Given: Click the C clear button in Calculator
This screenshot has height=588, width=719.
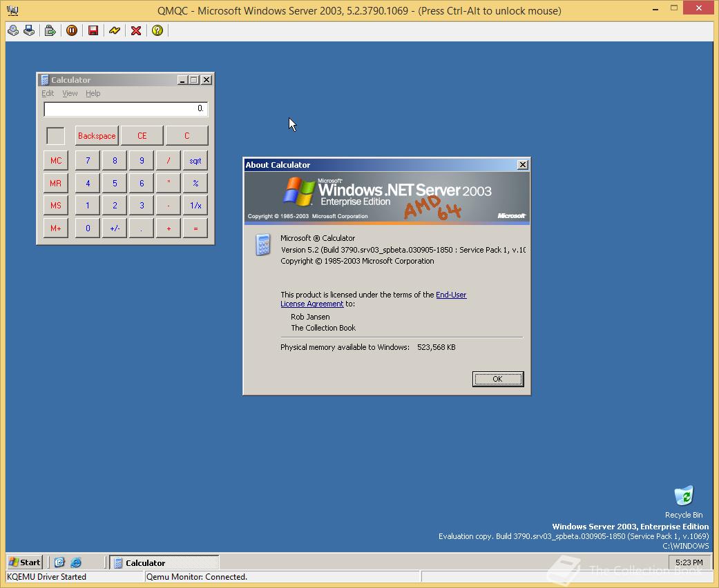Looking at the screenshot, I should point(186,136).
